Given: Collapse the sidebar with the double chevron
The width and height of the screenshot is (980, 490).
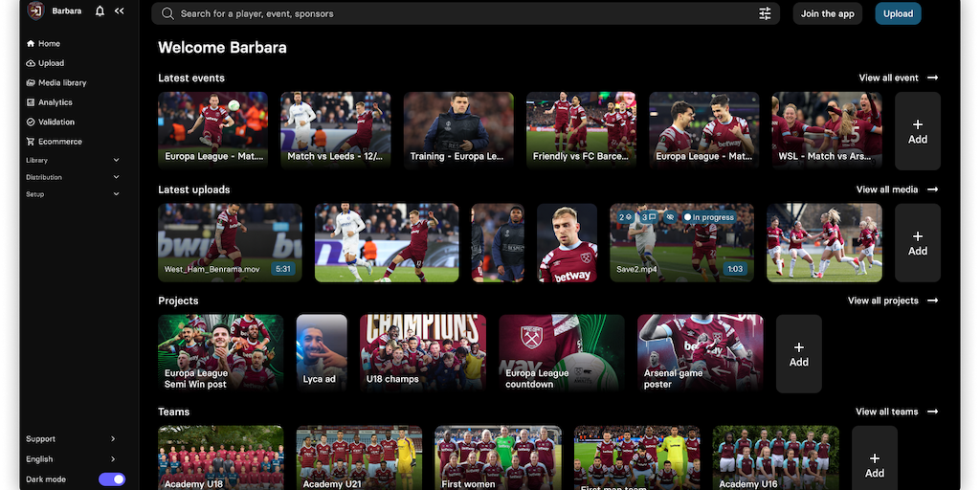Looking at the screenshot, I should (120, 11).
